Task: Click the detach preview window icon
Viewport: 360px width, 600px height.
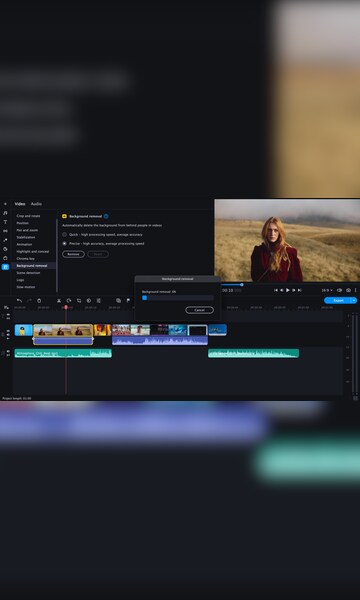Action: click(339, 290)
